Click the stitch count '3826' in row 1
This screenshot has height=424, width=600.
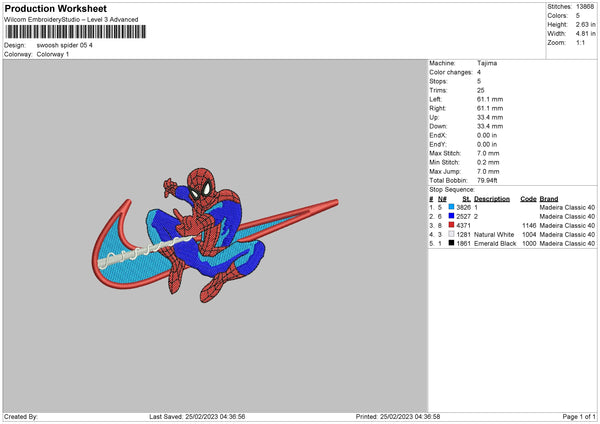[463, 207]
